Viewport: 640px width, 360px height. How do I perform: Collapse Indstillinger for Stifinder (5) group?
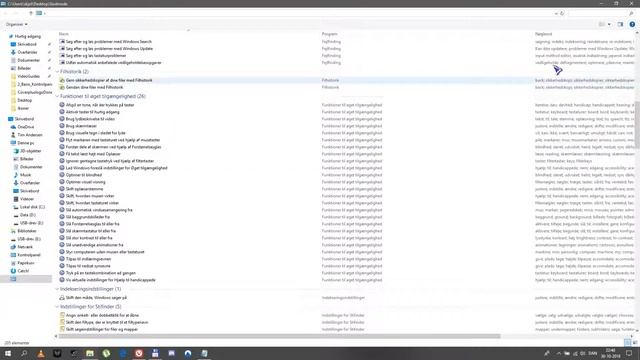(57, 307)
